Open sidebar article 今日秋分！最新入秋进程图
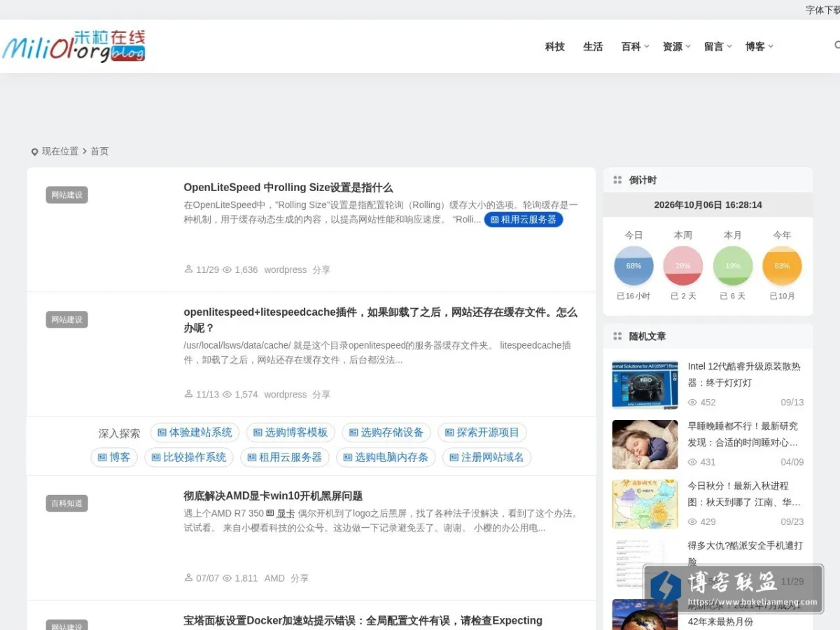840x630 pixels. [745, 493]
